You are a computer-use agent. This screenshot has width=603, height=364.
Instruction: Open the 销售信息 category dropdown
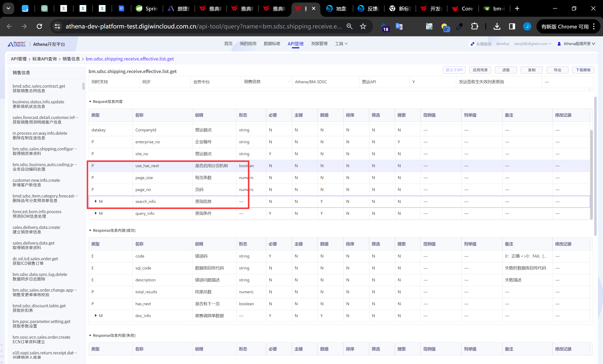(x=267, y=82)
